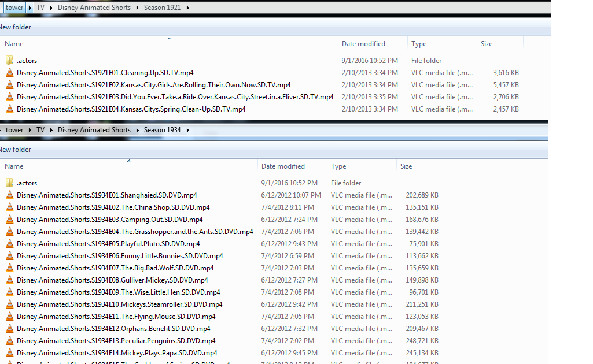Select file name ending 'Rolling.Their.Own.Now.SD.TV.mp4'

click(x=153, y=84)
